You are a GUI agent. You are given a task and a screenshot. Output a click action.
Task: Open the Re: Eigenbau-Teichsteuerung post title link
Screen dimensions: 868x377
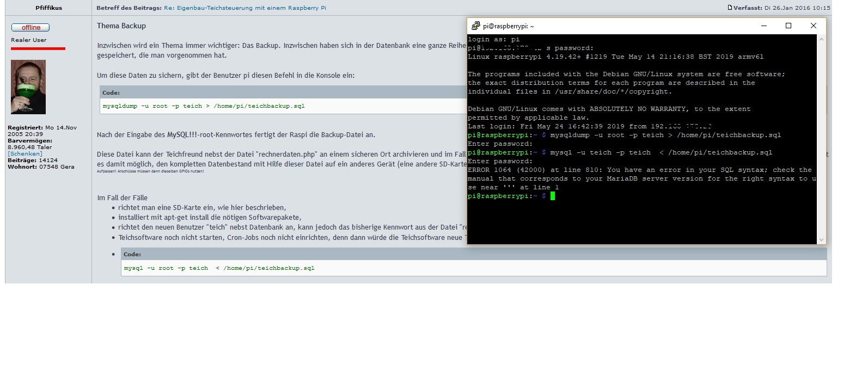pyautogui.click(x=245, y=8)
